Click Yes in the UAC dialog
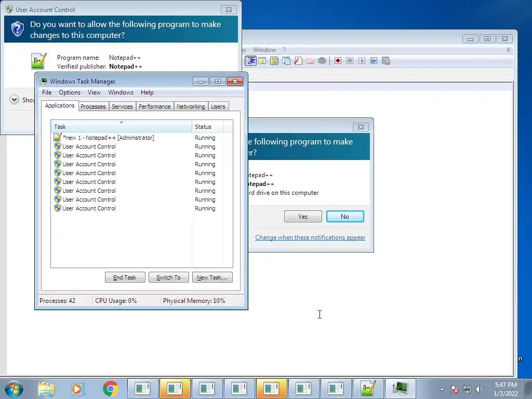Image resolution: width=532 pixels, height=399 pixels. tap(303, 217)
